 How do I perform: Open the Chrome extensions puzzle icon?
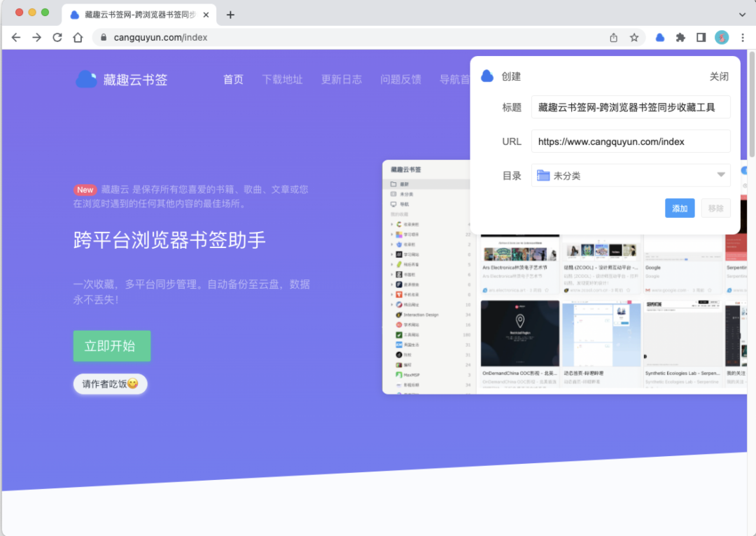point(680,39)
